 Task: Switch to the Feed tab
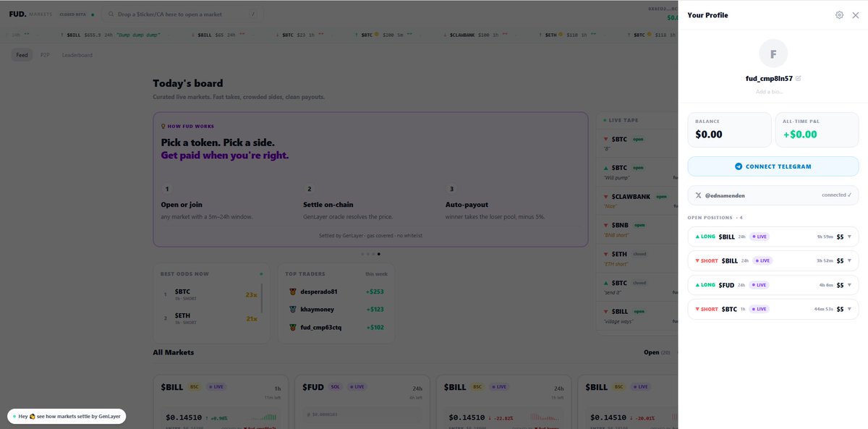[22, 55]
